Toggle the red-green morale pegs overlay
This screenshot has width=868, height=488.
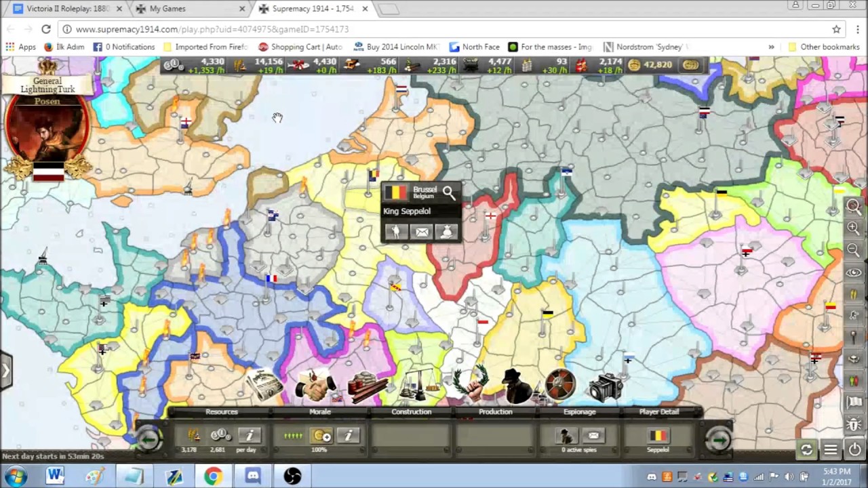tap(854, 381)
